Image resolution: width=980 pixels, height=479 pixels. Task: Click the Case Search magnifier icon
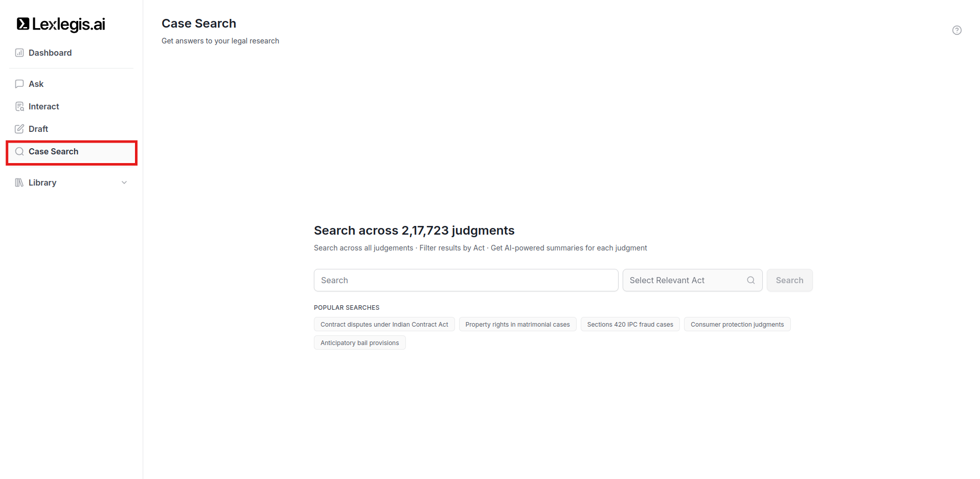(19, 151)
